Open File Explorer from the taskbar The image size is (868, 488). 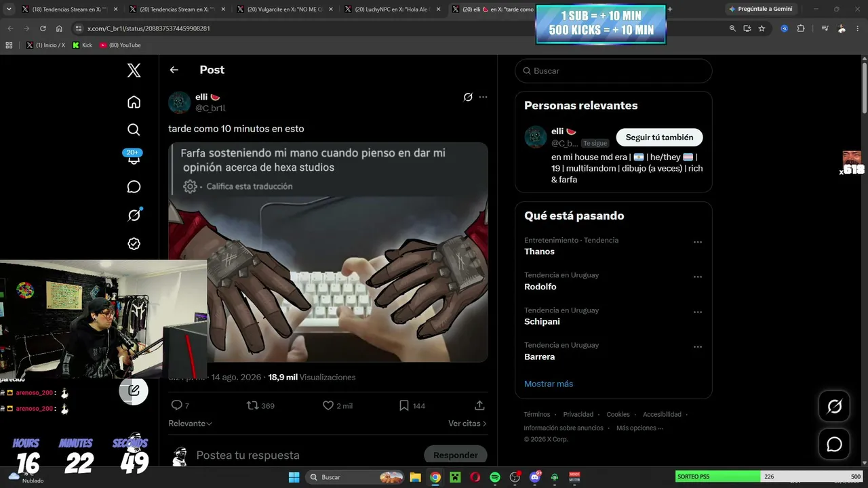[x=415, y=477]
